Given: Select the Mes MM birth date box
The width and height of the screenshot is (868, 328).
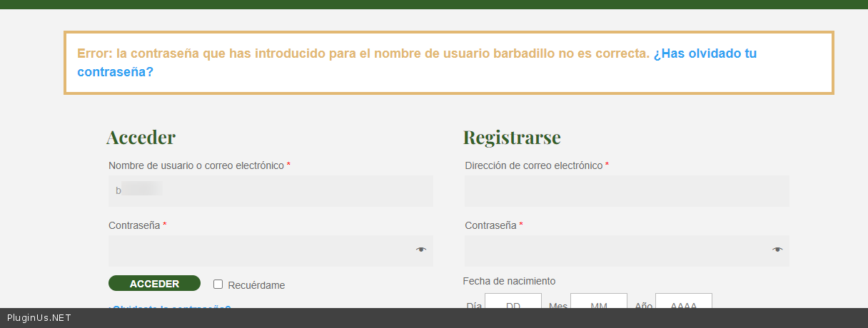Looking at the screenshot, I should 598,302.
